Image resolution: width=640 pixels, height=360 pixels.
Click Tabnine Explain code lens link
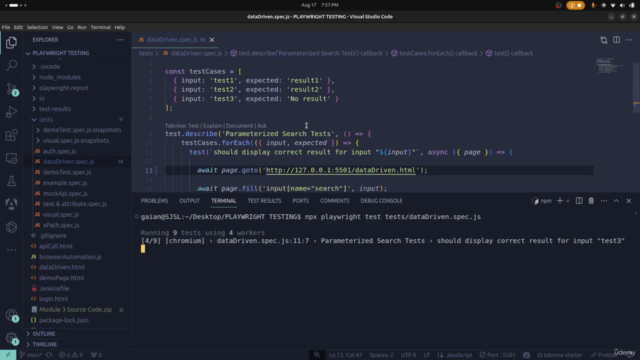[x=212, y=126]
